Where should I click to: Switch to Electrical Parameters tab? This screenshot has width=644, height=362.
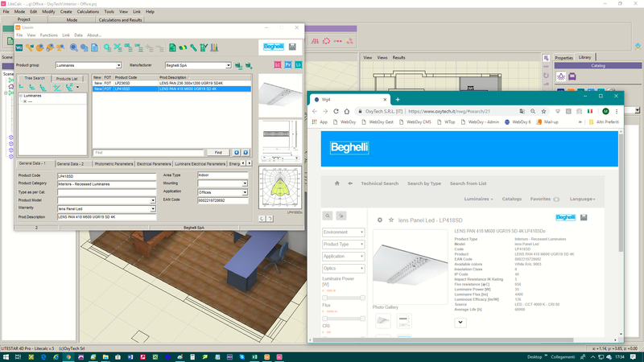click(154, 164)
